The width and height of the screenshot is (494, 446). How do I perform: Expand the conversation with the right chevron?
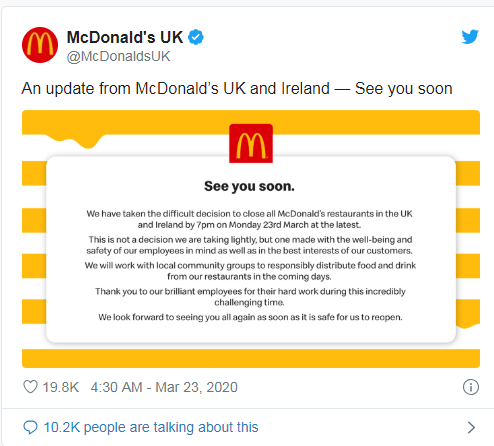(x=471, y=427)
